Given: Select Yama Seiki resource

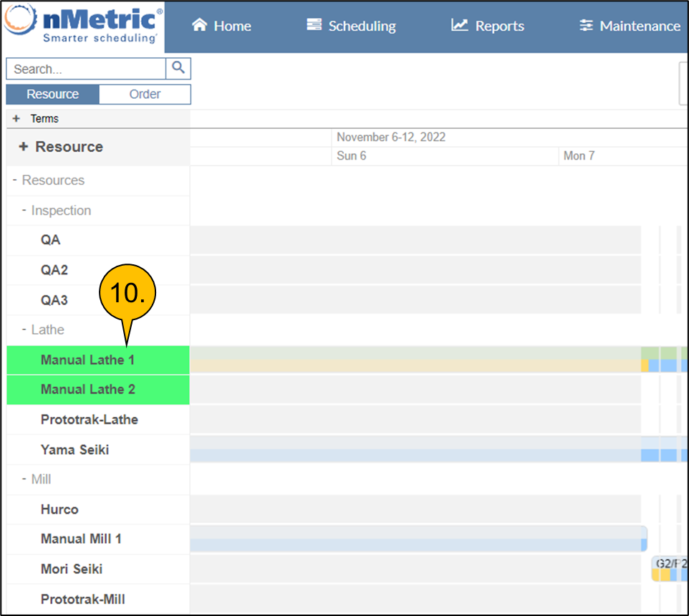Looking at the screenshot, I should (x=98, y=450).
